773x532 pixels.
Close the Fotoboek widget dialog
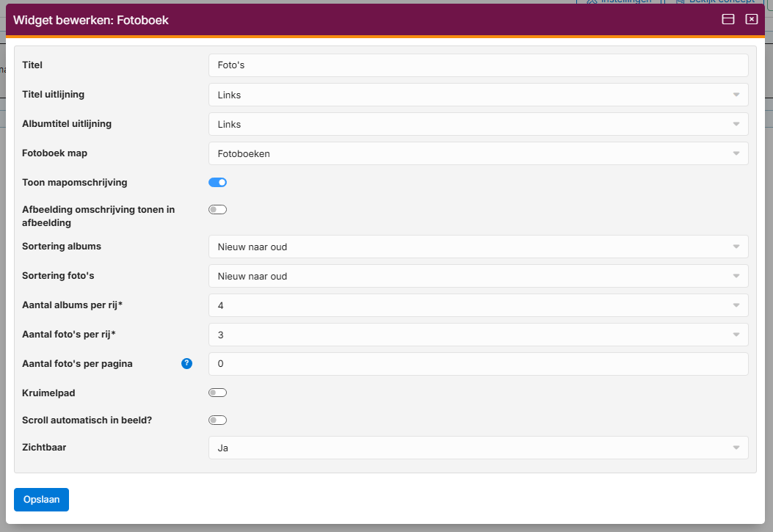pos(751,20)
